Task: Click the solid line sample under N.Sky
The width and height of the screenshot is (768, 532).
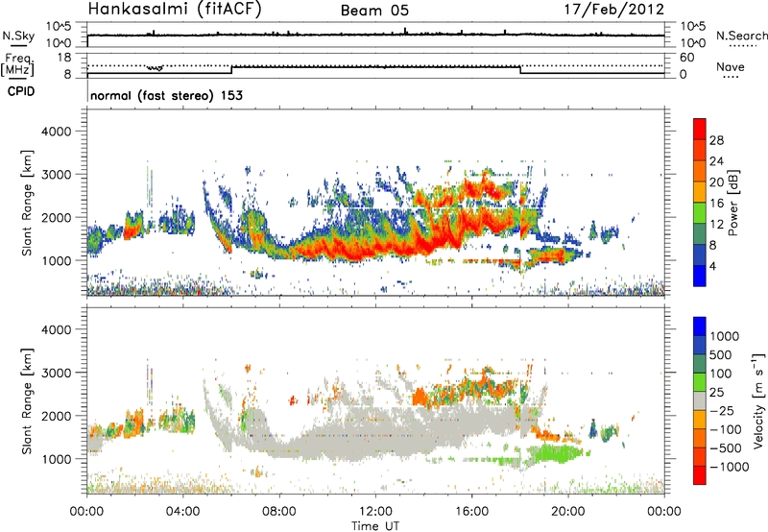Action: click(17, 45)
